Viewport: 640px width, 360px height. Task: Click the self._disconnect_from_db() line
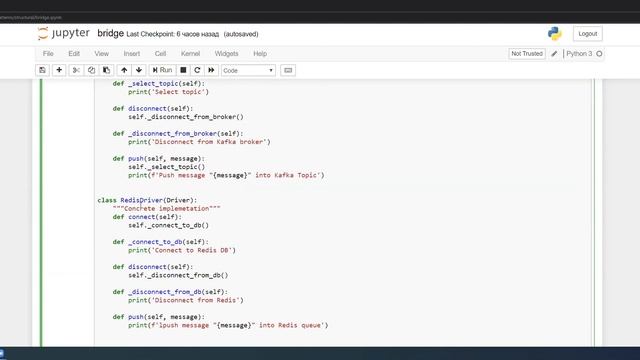(x=178, y=275)
